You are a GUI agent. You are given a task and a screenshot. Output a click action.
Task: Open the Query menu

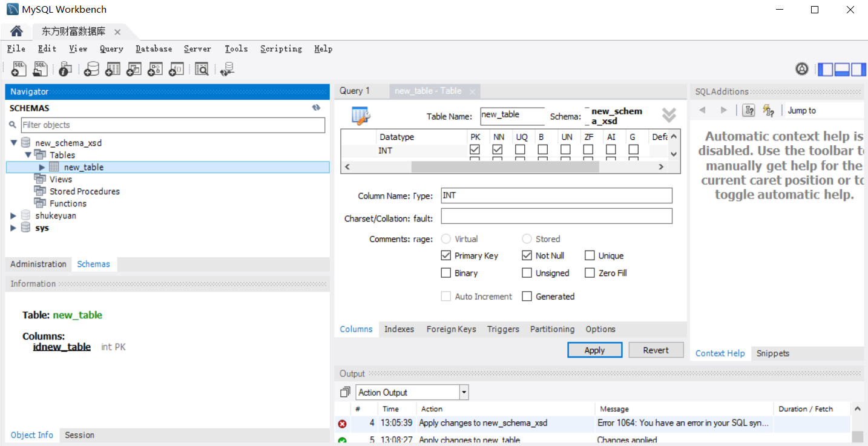tap(111, 49)
